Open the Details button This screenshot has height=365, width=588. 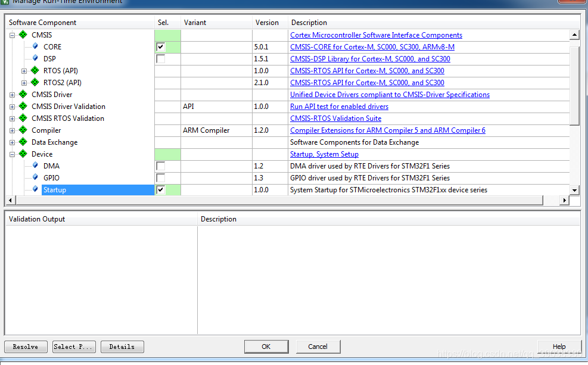[x=122, y=347]
